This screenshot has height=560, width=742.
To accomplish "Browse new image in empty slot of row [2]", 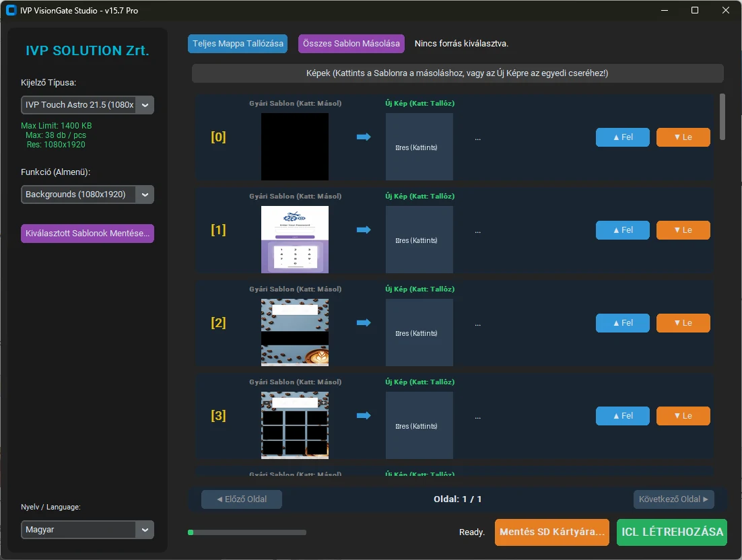I will tap(419, 332).
